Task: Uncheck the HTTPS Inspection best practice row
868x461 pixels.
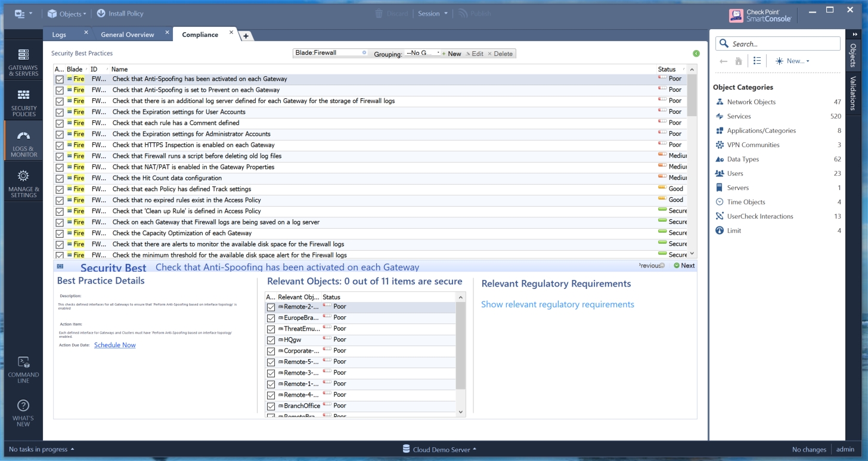Action: [x=60, y=145]
